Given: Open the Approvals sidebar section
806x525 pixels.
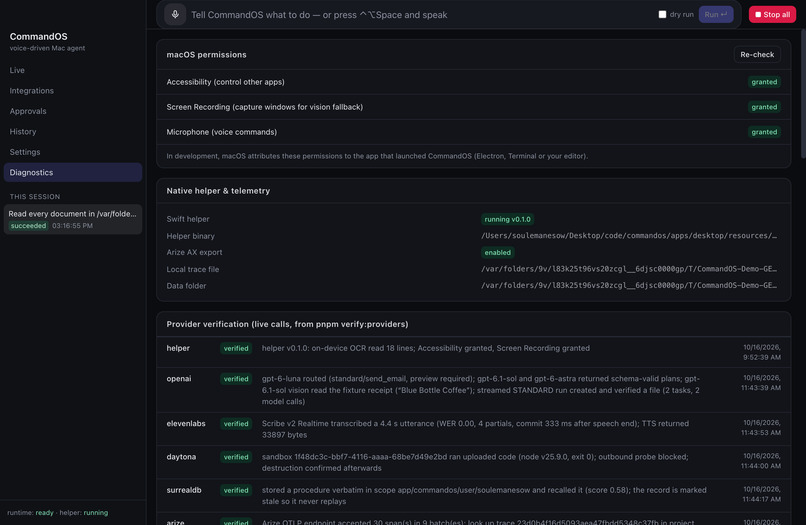Looking at the screenshot, I should point(28,111).
